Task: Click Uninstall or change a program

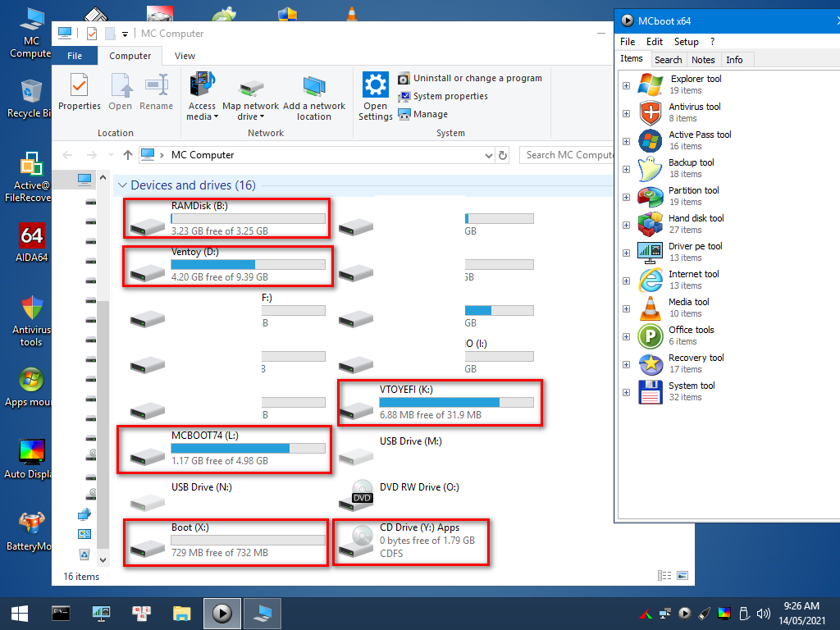Action: tap(470, 78)
